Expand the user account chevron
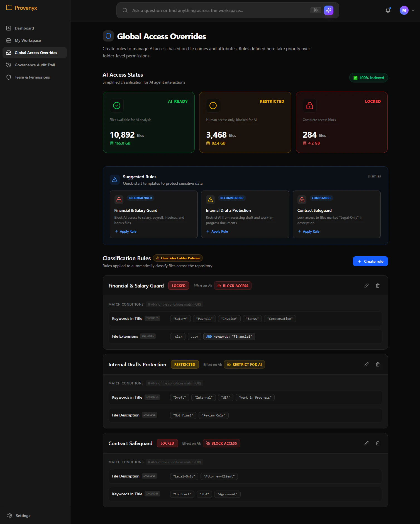Viewport: 420px width, 524px height. pos(413,10)
